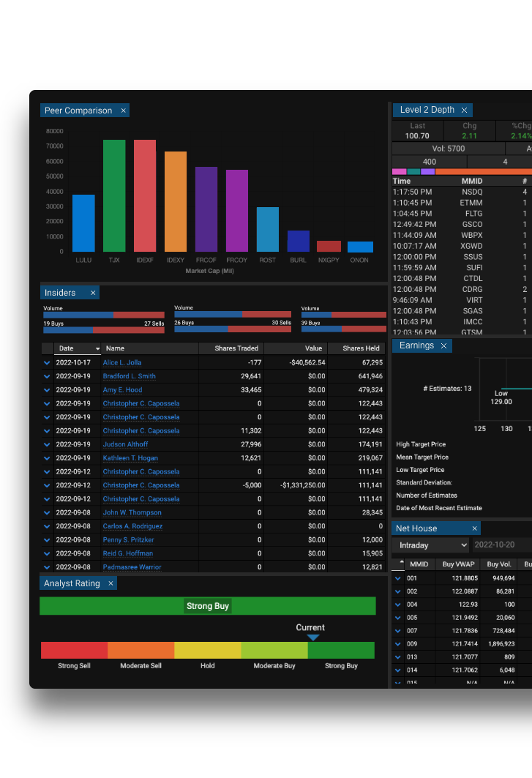Open the Intraday dropdown in Net House

430,545
